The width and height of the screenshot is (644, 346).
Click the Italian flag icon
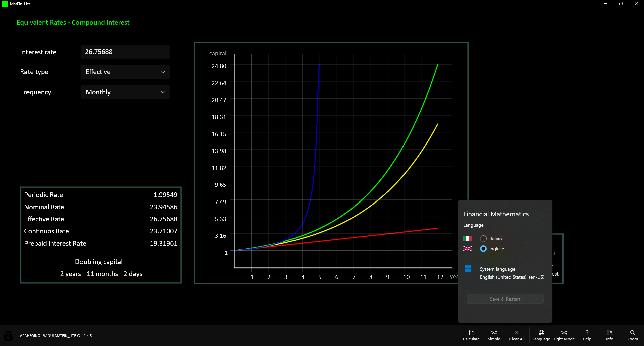(467, 239)
